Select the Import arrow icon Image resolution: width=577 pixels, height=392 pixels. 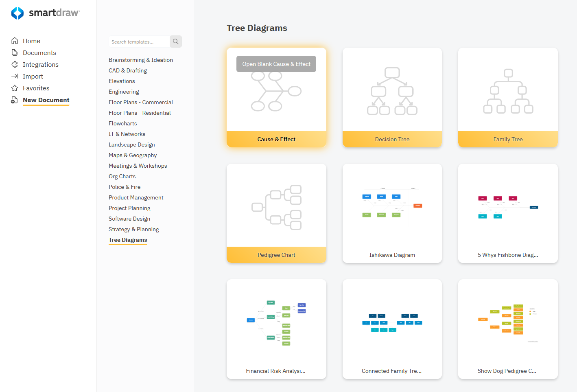(14, 76)
